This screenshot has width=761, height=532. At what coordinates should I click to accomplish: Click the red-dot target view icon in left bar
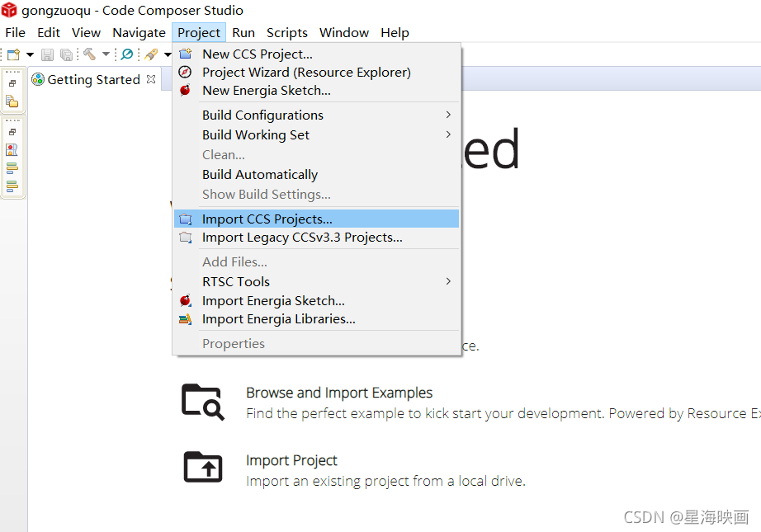tap(12, 149)
